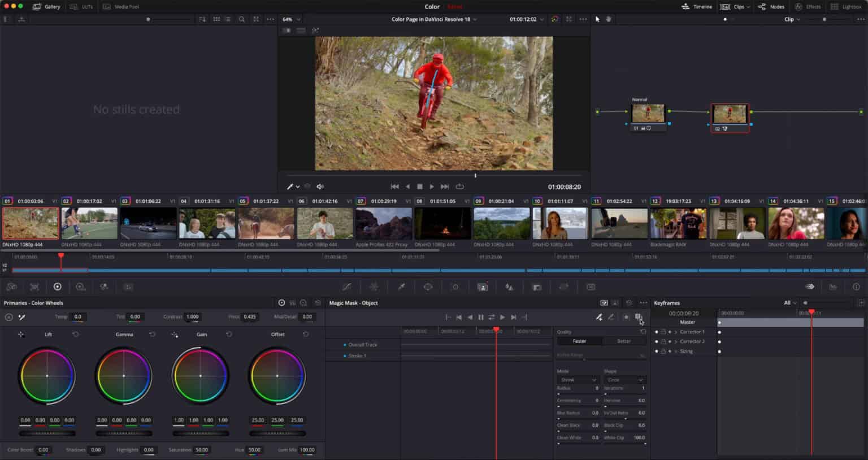Click the gallery search magnifier icon
Viewport: 868px width, 460px height.
(242, 19)
